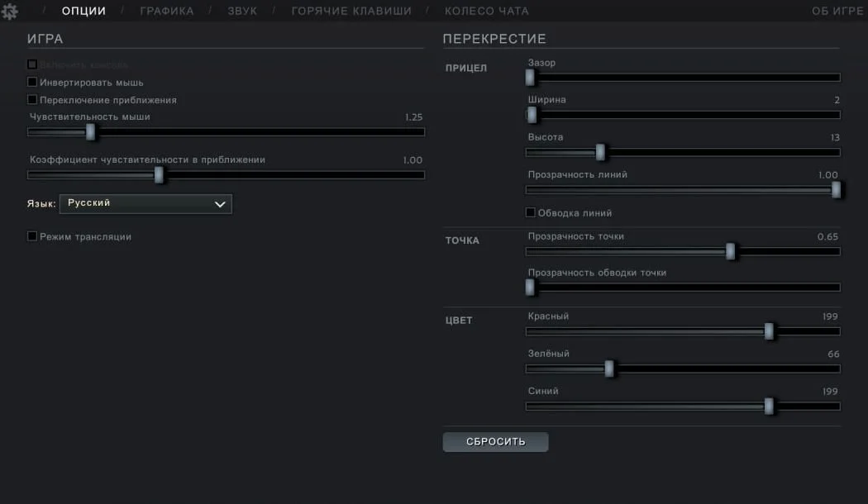
Task: Open the ОБ ИГРЕ page
Action: [837, 11]
